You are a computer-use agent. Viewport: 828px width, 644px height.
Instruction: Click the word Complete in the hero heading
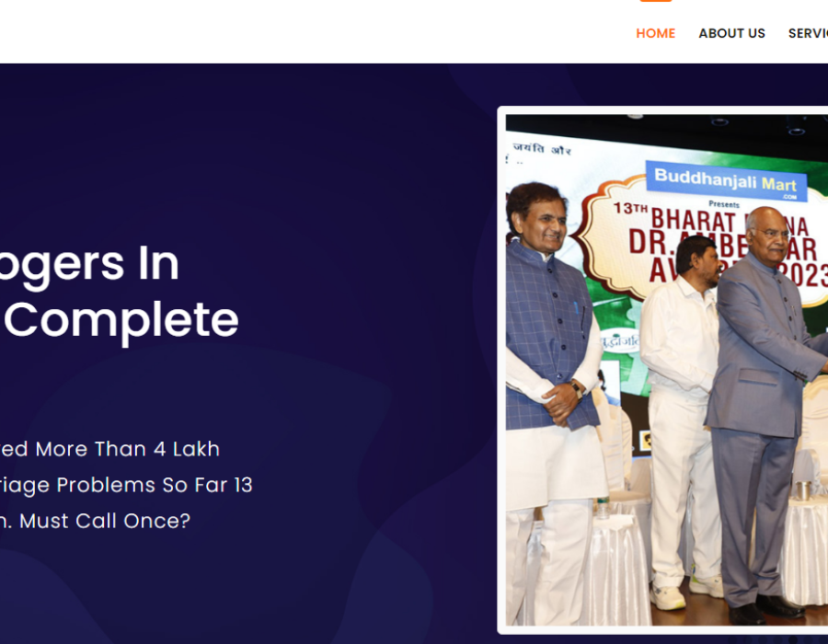coord(121,321)
